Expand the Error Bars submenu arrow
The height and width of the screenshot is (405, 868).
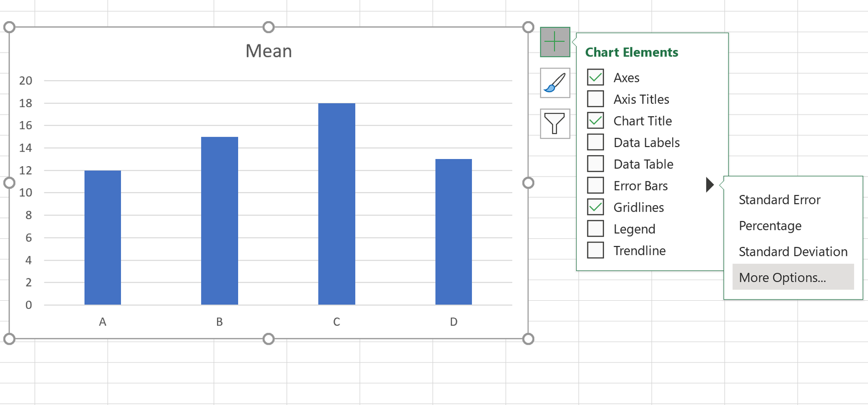coord(709,185)
